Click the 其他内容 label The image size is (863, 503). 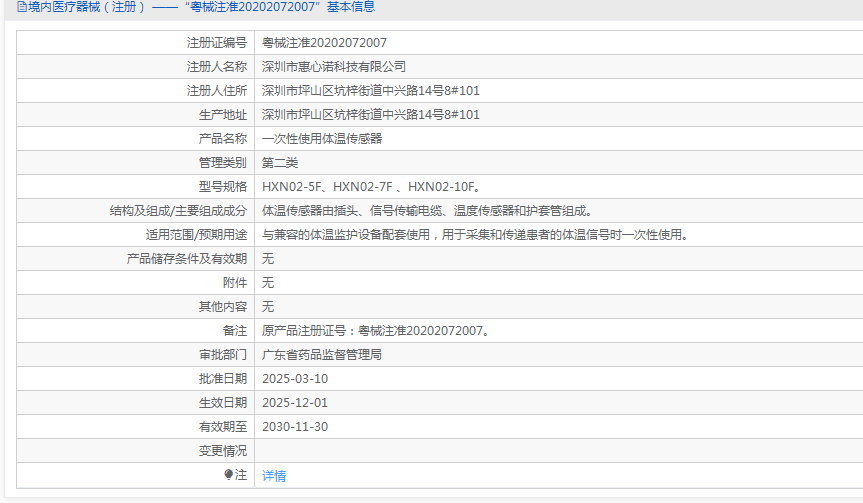(223, 307)
